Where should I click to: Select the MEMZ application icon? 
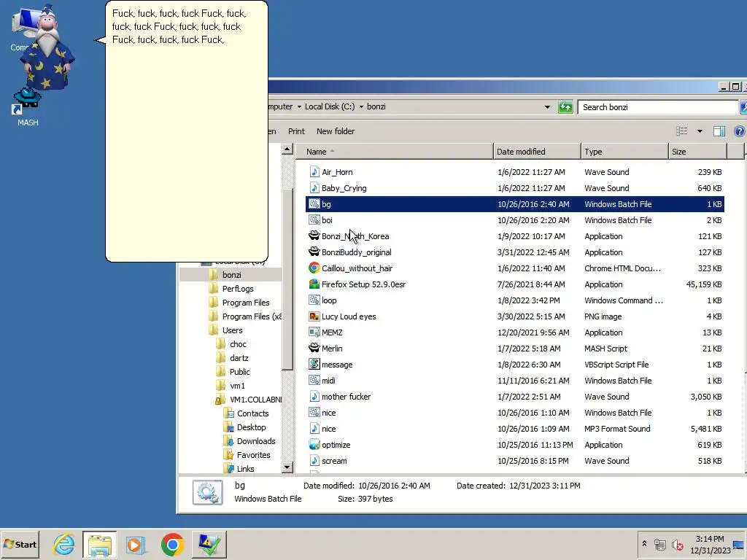314,332
